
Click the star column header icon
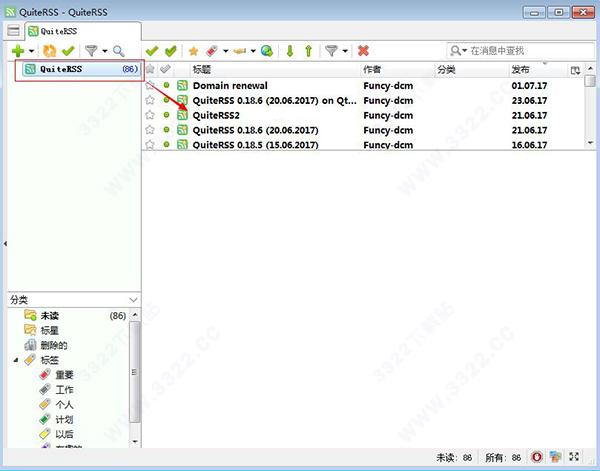150,69
